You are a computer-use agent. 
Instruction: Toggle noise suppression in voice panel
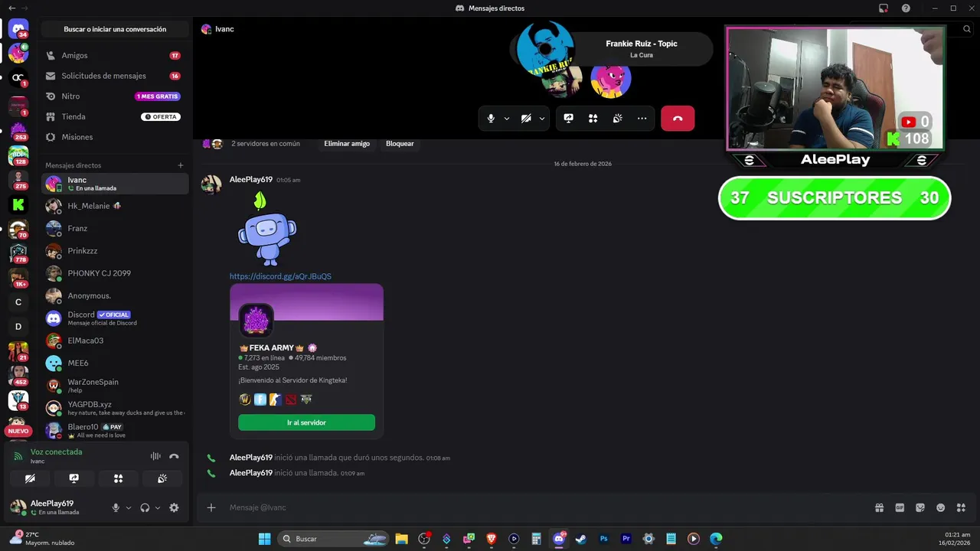tap(155, 456)
